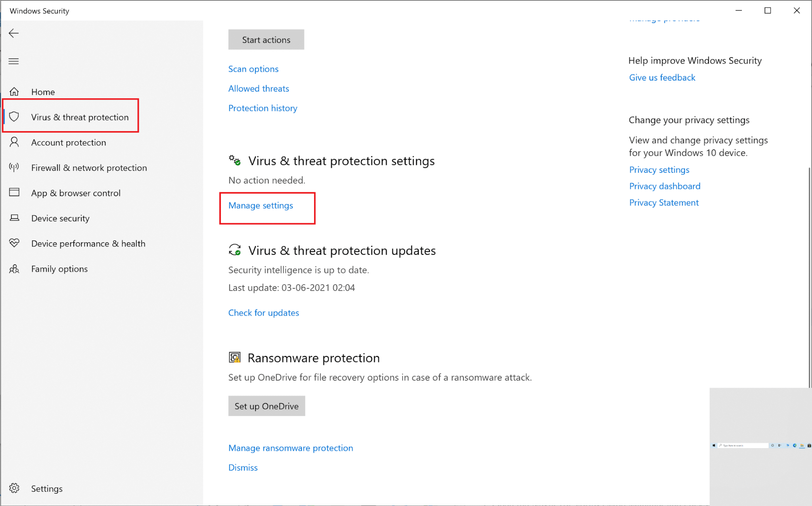This screenshot has width=812, height=506.
Task: Click the Account protection person icon
Action: (x=14, y=142)
